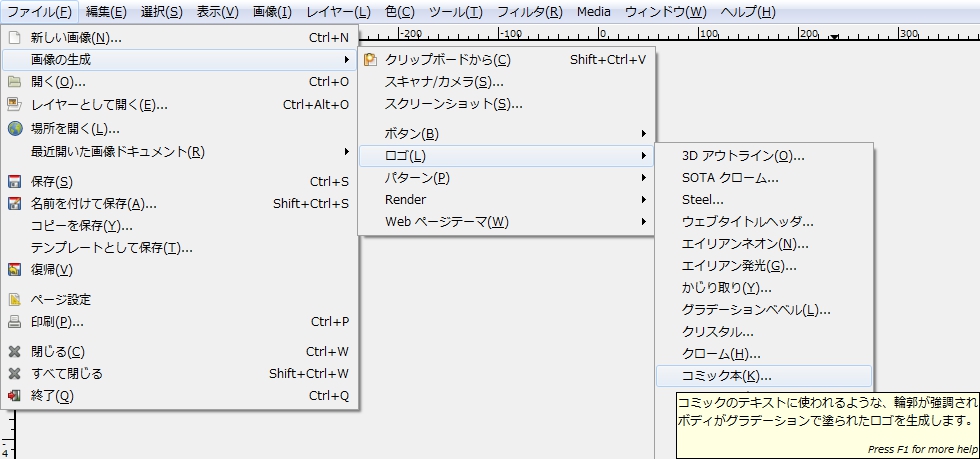Select ウェブタイトルヘッダ logo script
Image resolution: width=980 pixels, height=459 pixels.
(x=764, y=222)
